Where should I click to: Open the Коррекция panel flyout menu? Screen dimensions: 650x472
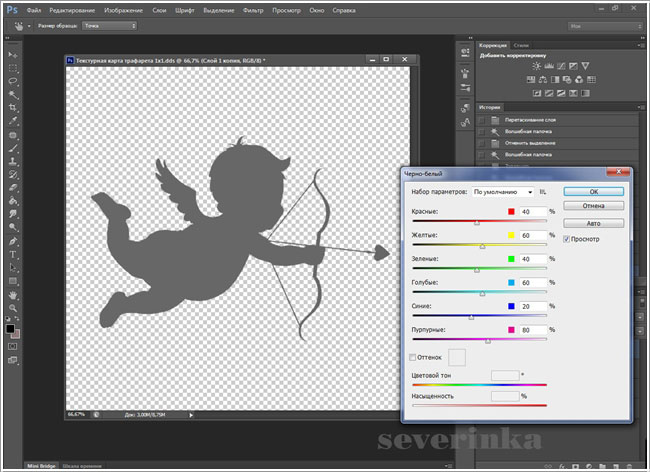[x=643, y=46]
